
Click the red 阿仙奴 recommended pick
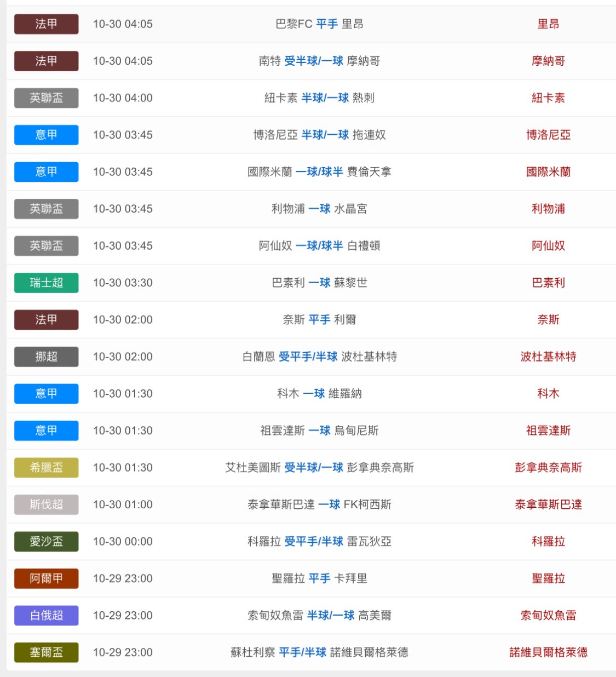tap(548, 246)
